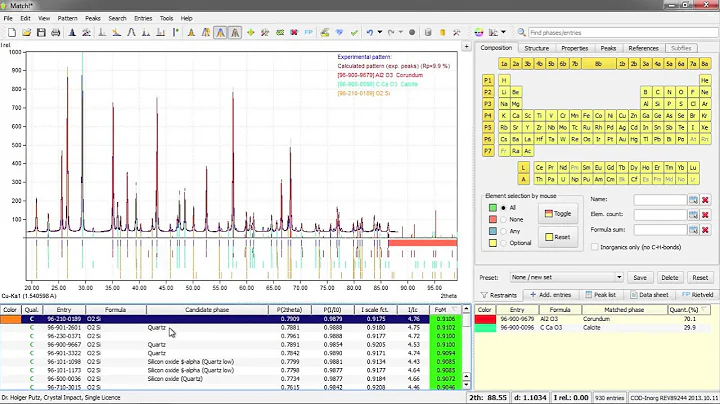Click the Delete preset button
The width and height of the screenshot is (720, 404).
tap(669, 277)
